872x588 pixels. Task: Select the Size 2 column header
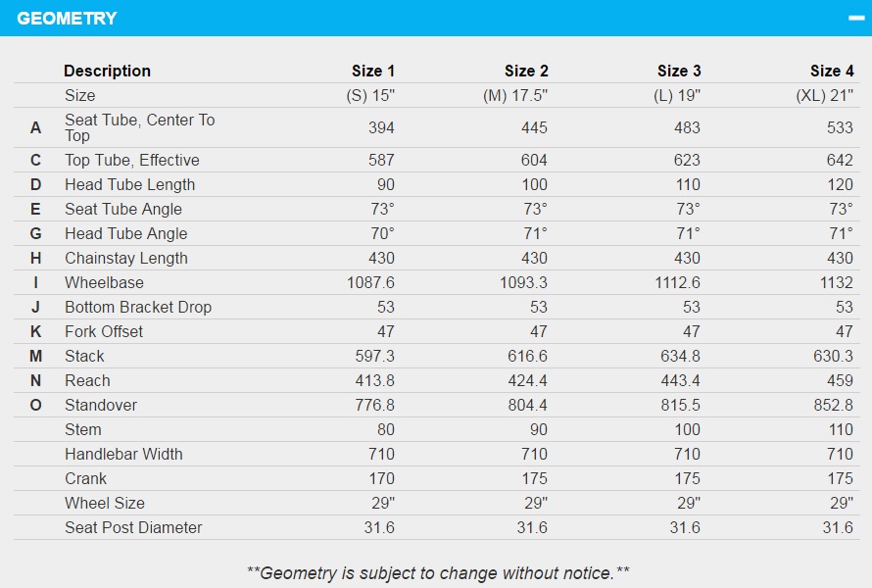[x=526, y=71]
